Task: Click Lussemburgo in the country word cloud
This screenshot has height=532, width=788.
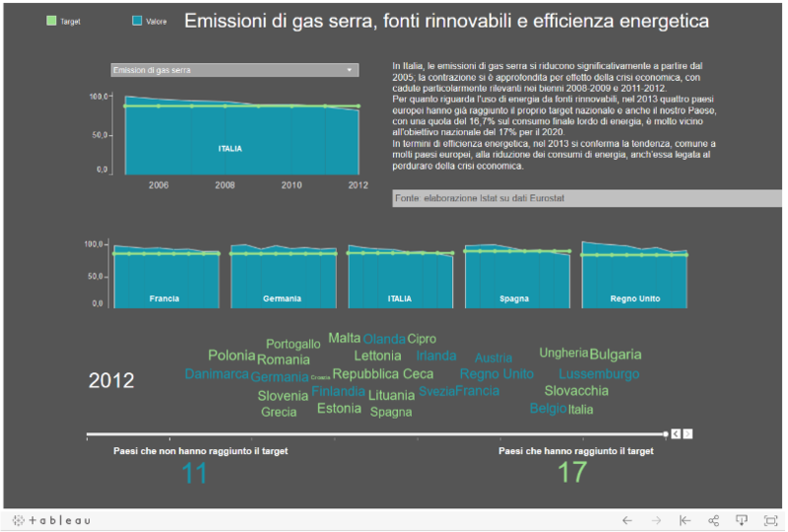Action: [598, 374]
